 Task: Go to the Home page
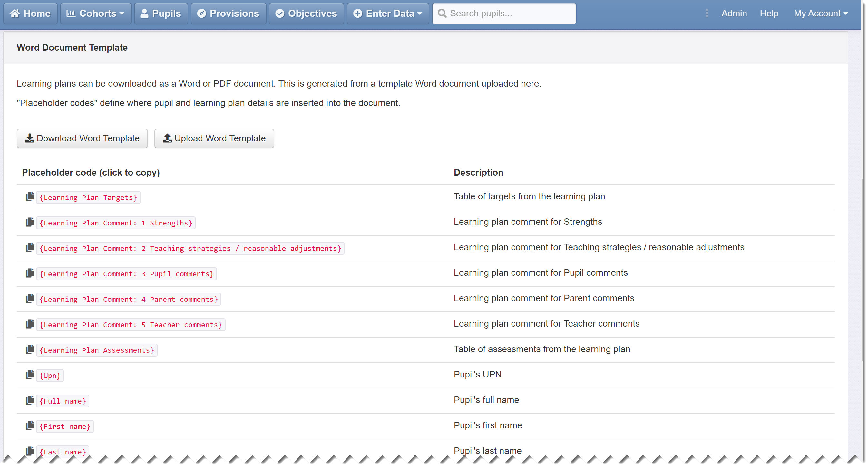click(x=30, y=14)
